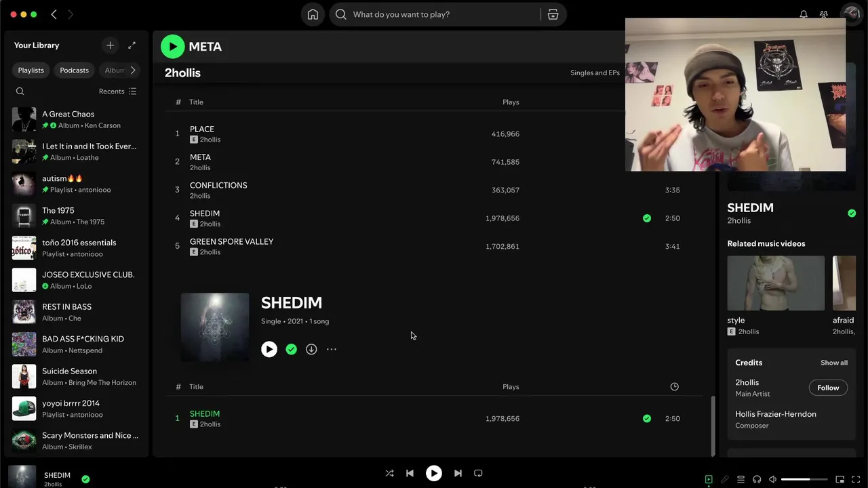
Task: Open 2hollis artist link under green SHEDIM track
Action: point(210,424)
